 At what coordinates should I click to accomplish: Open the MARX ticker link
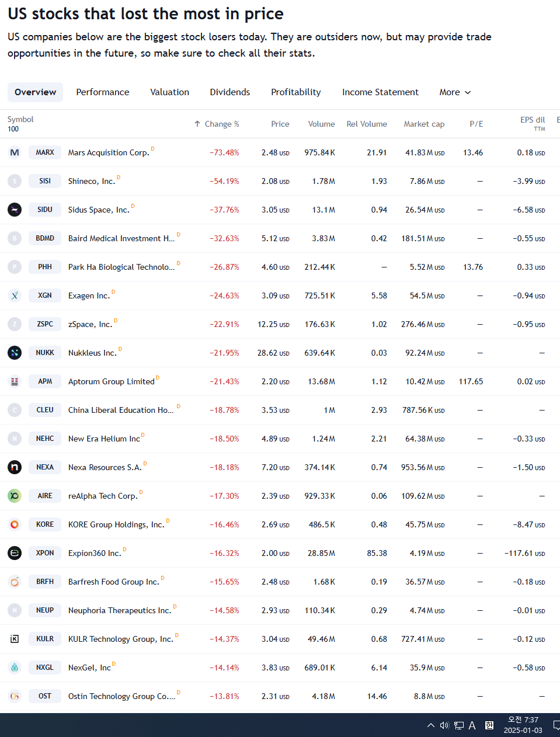click(45, 152)
